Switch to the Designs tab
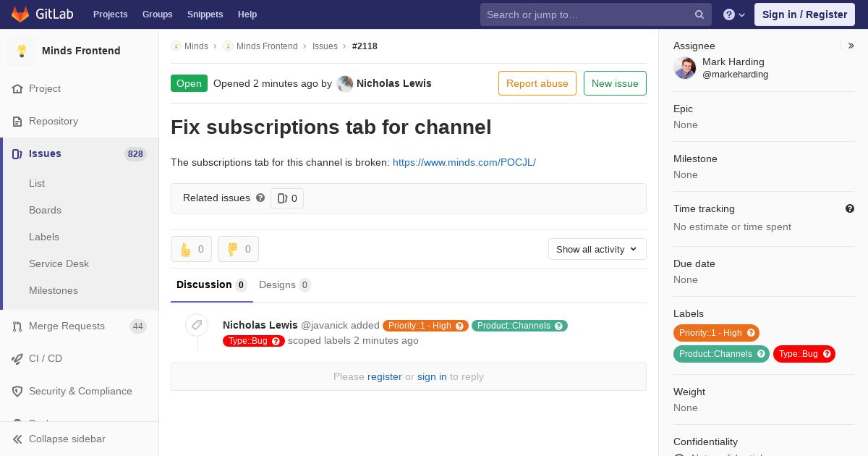 click(285, 284)
